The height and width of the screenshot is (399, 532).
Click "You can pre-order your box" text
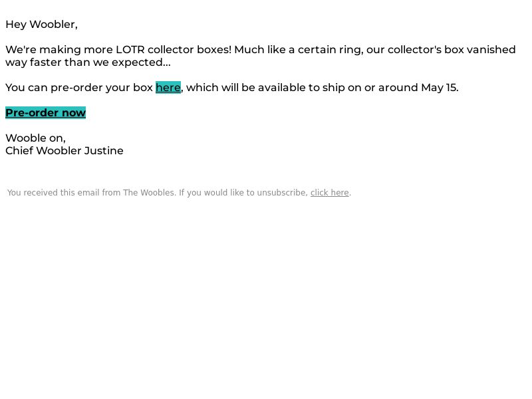[x=79, y=88]
